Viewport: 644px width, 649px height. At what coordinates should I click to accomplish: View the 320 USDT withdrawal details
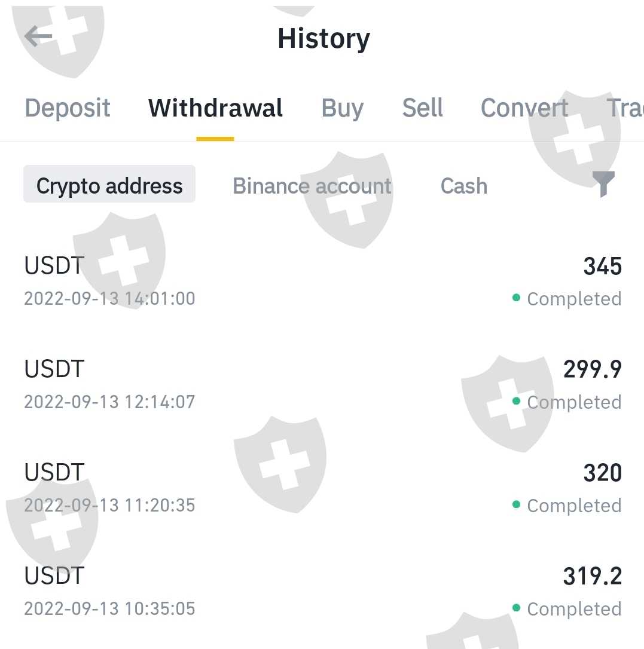(x=323, y=488)
